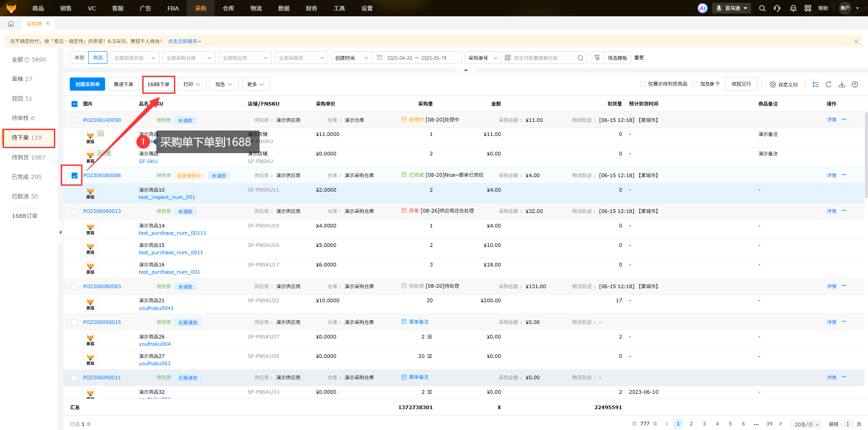Uncheck order PO2306080086 checkbox
This screenshot has height=430, width=868.
[75, 176]
